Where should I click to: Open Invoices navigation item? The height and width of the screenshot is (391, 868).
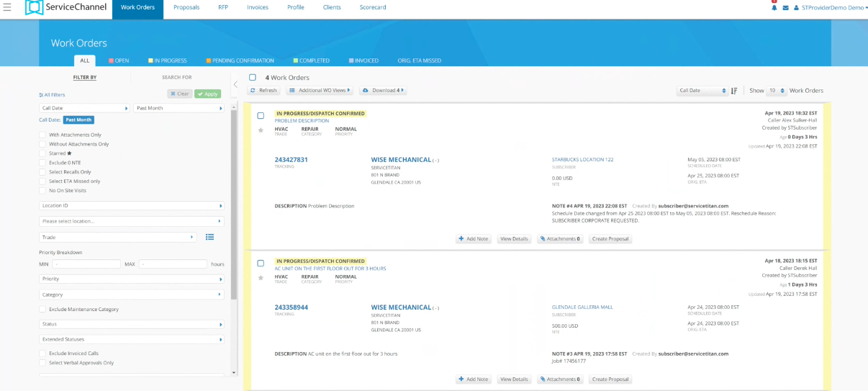(x=258, y=7)
